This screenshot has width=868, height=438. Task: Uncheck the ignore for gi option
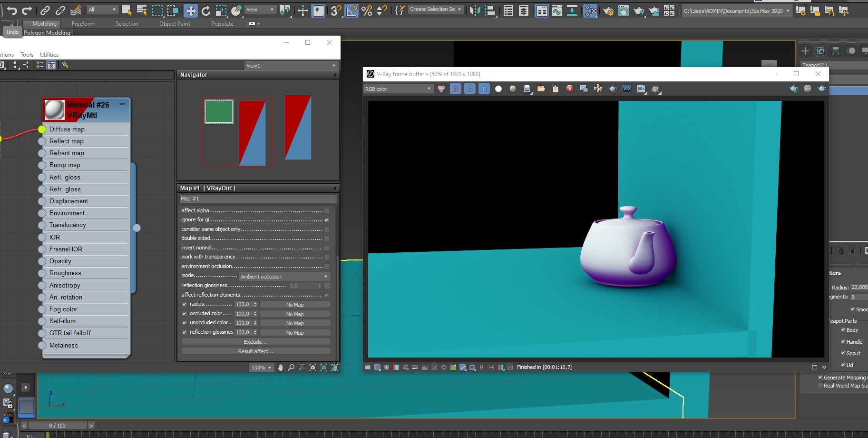(x=327, y=220)
